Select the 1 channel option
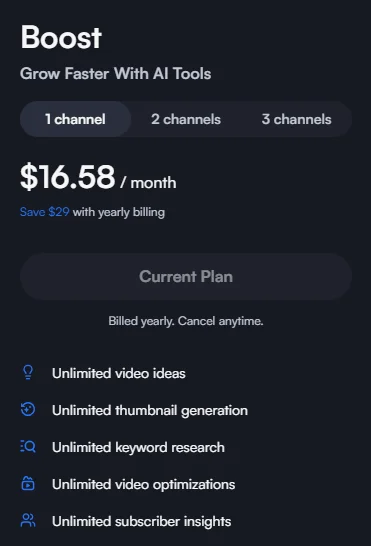 pos(75,119)
